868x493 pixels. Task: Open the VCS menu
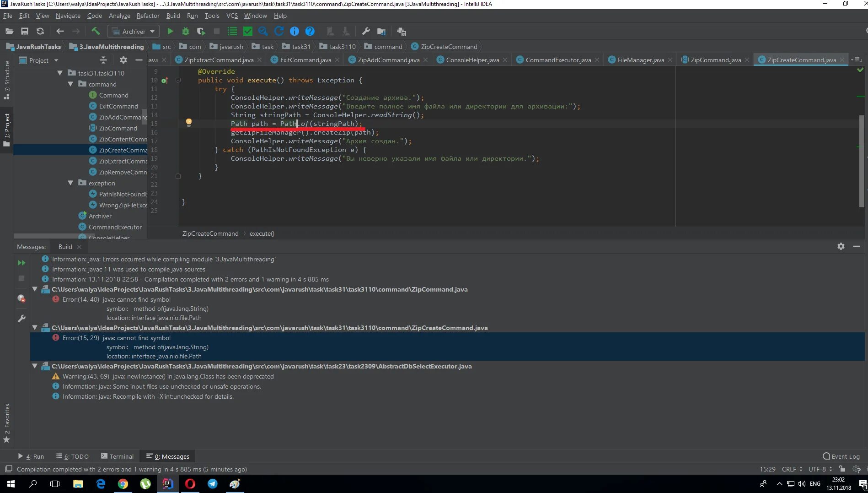click(x=232, y=16)
